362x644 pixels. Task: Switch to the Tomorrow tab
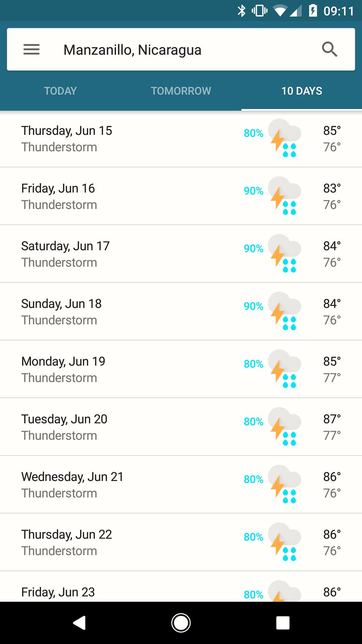181,91
